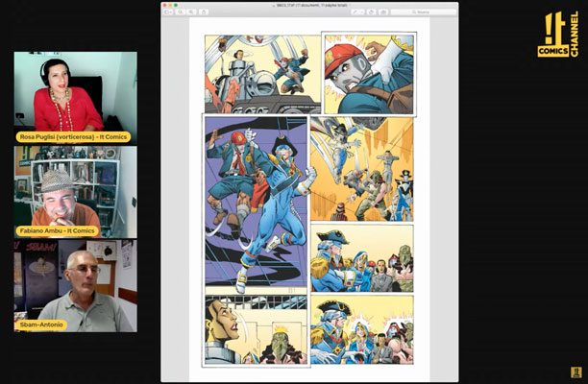Minimize Preview window with yellow button

(x=170, y=5)
